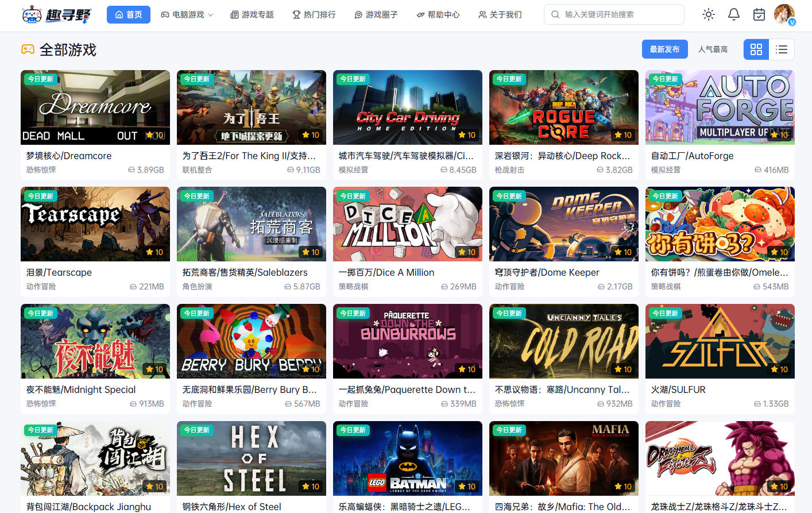Click the star rating on For The King II

pyautogui.click(x=311, y=135)
